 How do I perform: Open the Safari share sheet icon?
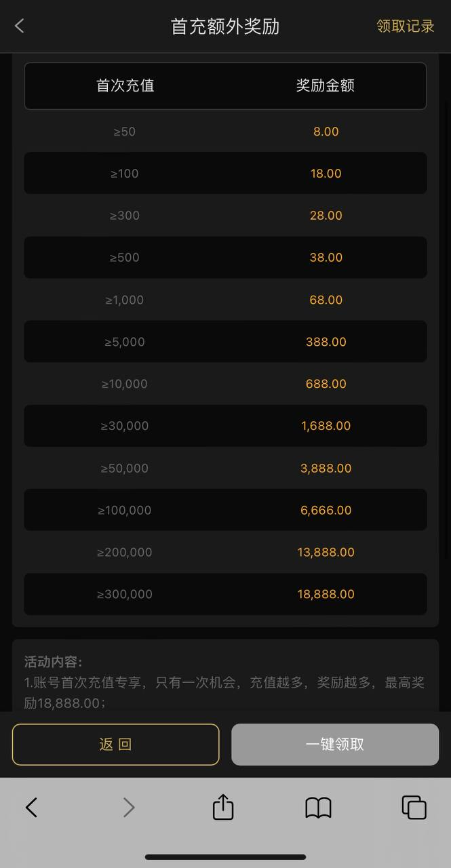pyautogui.click(x=223, y=807)
